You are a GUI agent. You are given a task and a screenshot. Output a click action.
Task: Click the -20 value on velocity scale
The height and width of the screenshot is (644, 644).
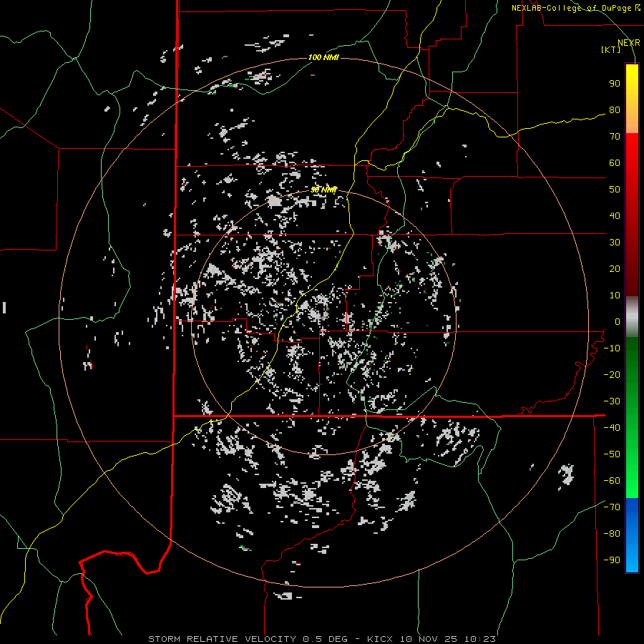[612, 375]
